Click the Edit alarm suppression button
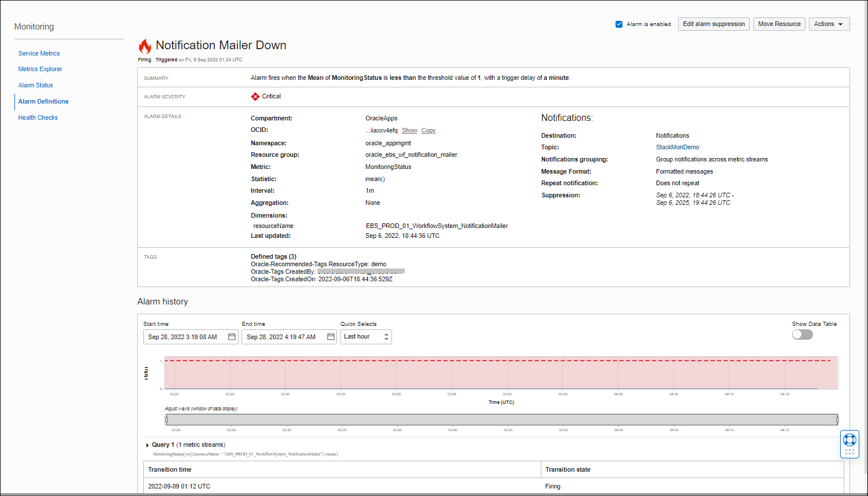 pyautogui.click(x=713, y=24)
